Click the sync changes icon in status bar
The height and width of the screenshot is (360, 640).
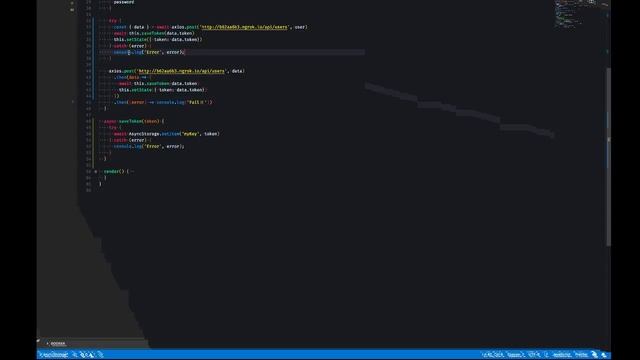[x=75, y=355]
